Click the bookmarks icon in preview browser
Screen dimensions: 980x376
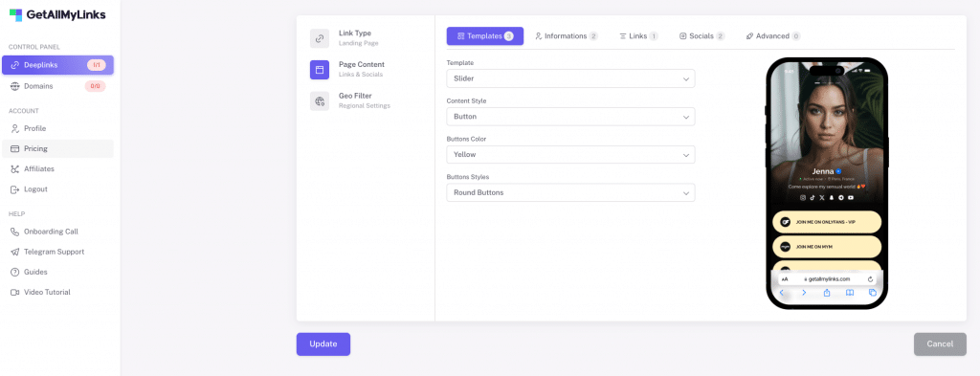pos(850,293)
